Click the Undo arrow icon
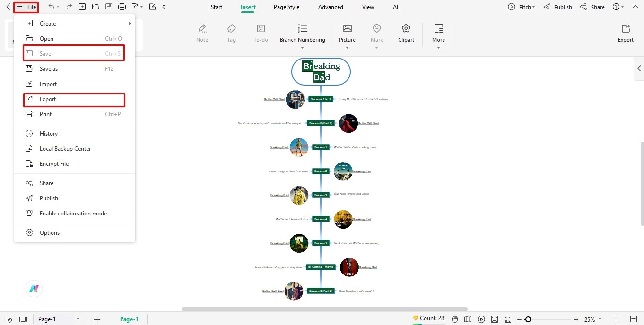644x325 pixels. pyautogui.click(x=51, y=7)
